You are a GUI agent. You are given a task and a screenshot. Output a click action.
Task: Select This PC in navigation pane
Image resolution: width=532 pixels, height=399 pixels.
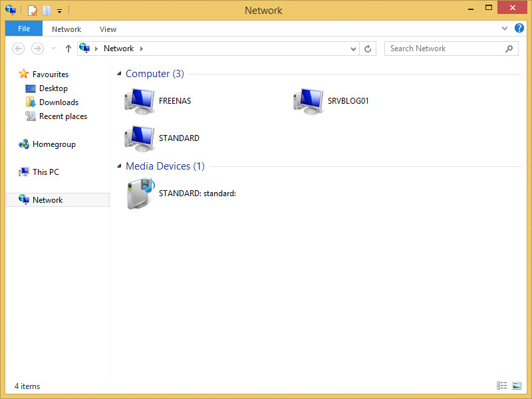pyautogui.click(x=45, y=172)
